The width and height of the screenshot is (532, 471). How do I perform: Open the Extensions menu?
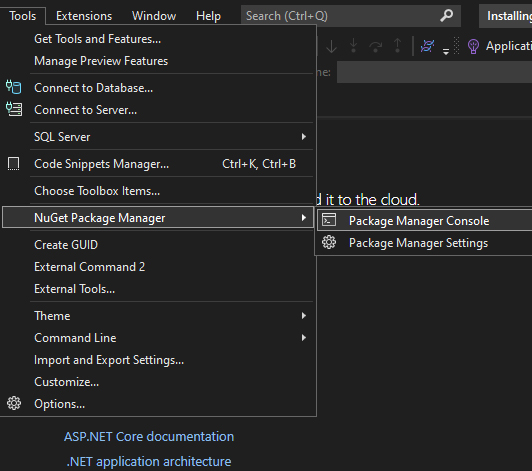pyautogui.click(x=84, y=16)
